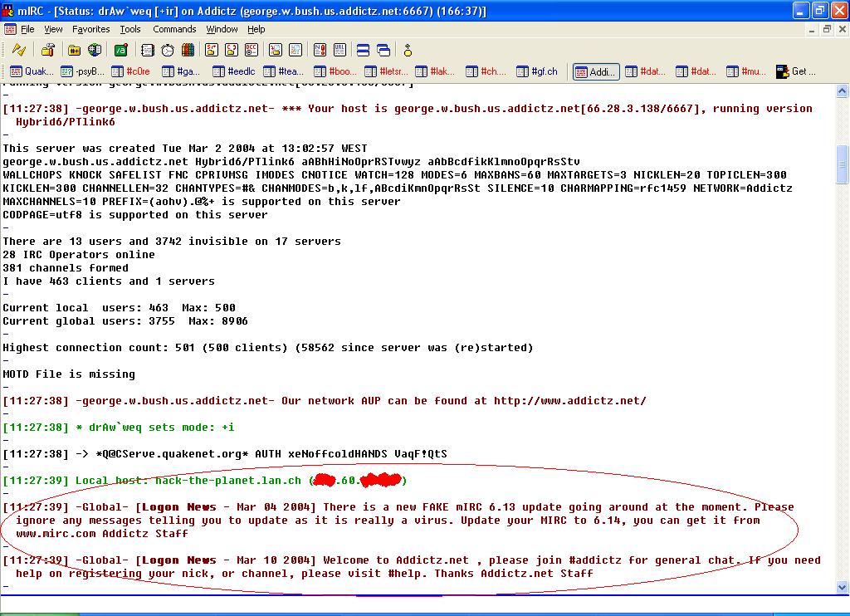Viewport: 850px width, 616px height.
Task: Switch to the #eedlc channel tab
Action: coord(233,71)
